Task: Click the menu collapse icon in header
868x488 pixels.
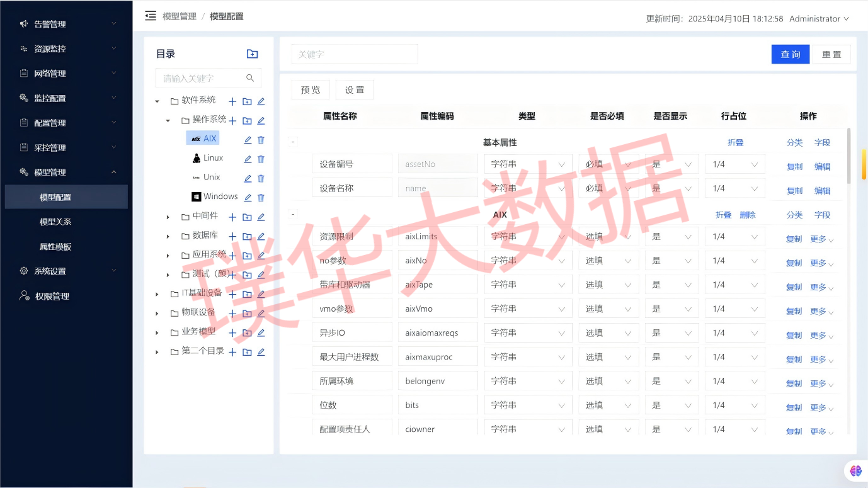Action: pos(151,16)
